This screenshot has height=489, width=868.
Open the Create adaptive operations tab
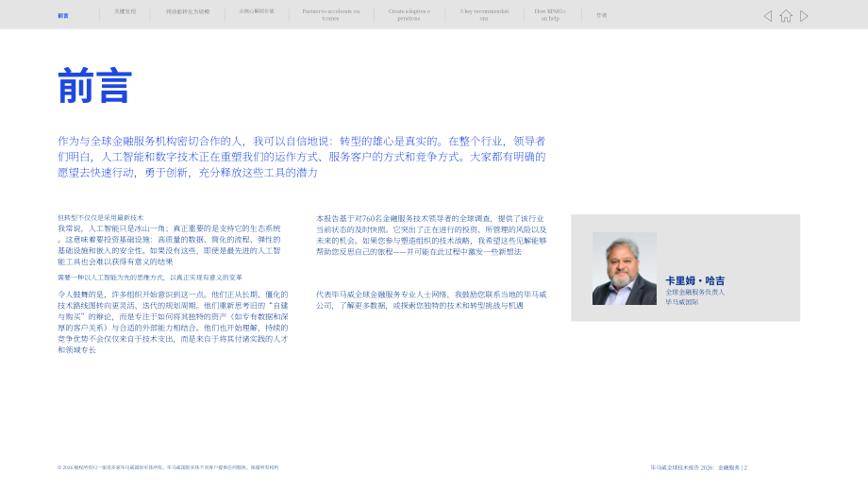point(409,15)
